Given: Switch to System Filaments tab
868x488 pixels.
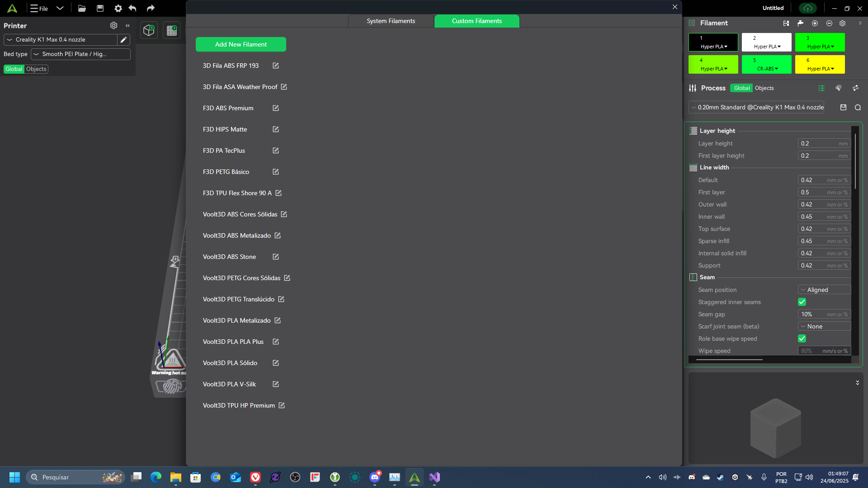Looking at the screenshot, I should (391, 21).
